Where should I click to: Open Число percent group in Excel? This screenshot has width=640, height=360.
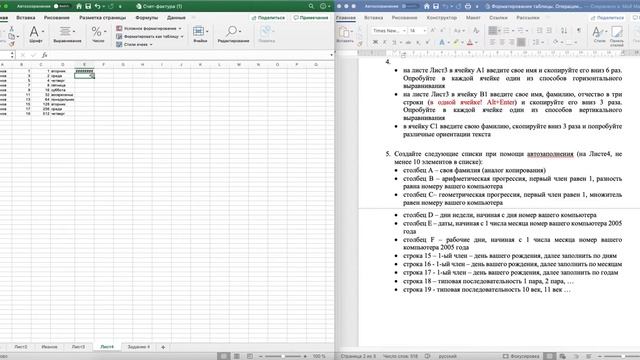click(x=98, y=35)
